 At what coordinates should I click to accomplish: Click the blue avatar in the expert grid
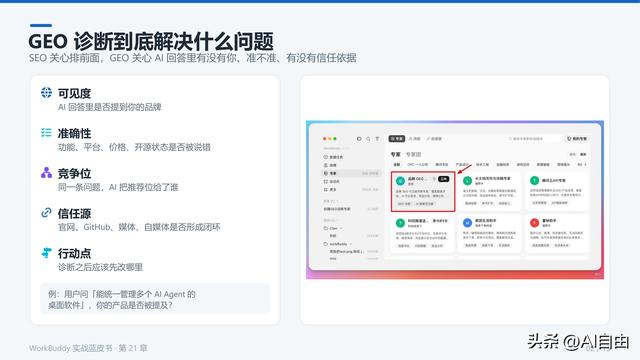point(467,223)
